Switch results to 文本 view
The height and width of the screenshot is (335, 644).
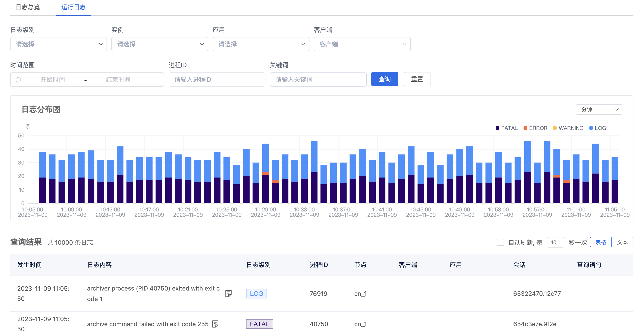tap(622, 242)
